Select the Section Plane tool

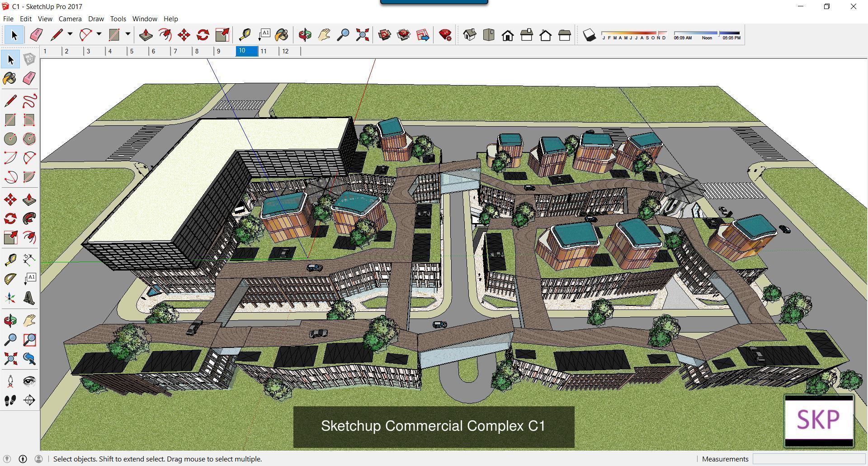tap(29, 400)
